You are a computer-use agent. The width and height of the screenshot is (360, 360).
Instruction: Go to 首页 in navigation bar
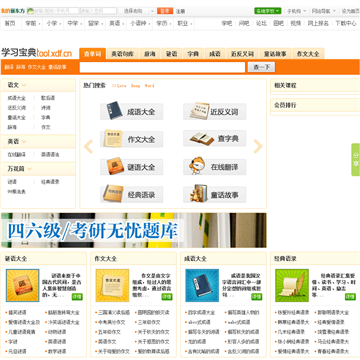pyautogui.click(x=10, y=24)
